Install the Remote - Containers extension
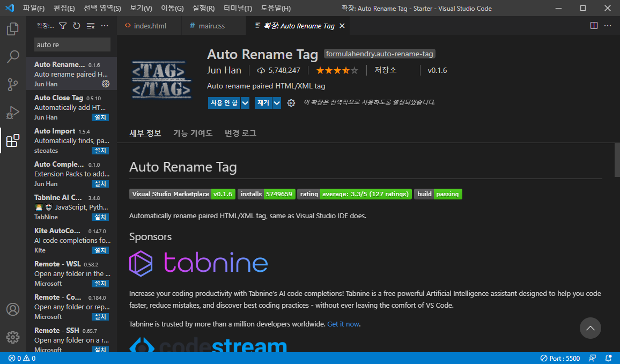 100,317
